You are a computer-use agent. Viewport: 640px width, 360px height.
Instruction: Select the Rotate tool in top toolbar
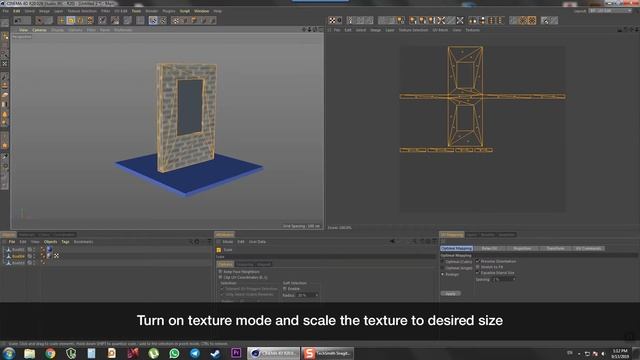(80, 20)
